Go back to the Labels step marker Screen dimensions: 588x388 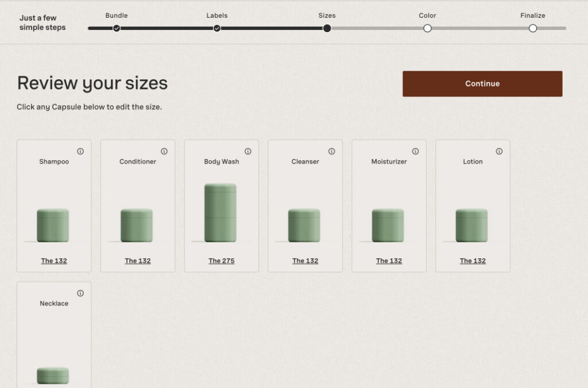point(217,28)
